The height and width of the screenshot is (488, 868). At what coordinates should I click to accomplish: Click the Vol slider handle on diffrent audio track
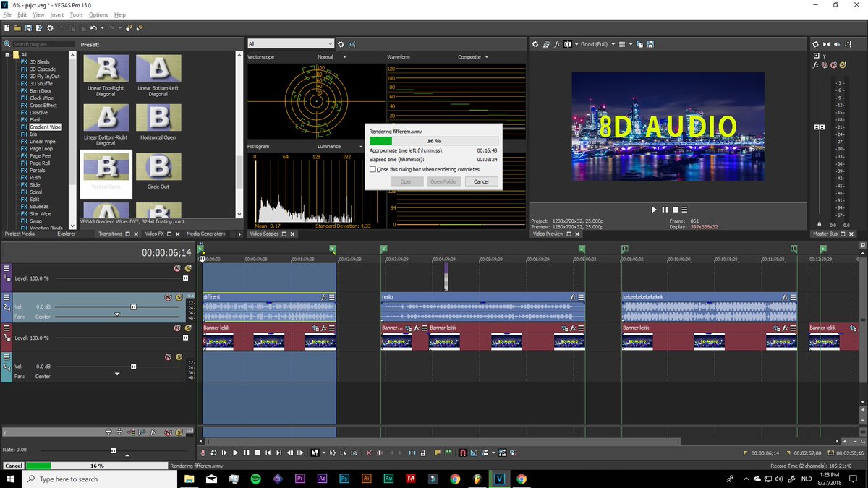(134, 307)
